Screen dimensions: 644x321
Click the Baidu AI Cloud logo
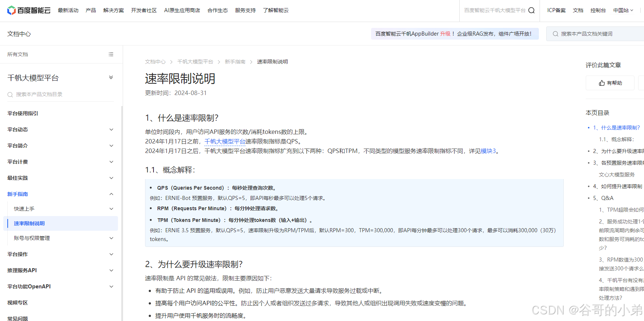pos(29,10)
